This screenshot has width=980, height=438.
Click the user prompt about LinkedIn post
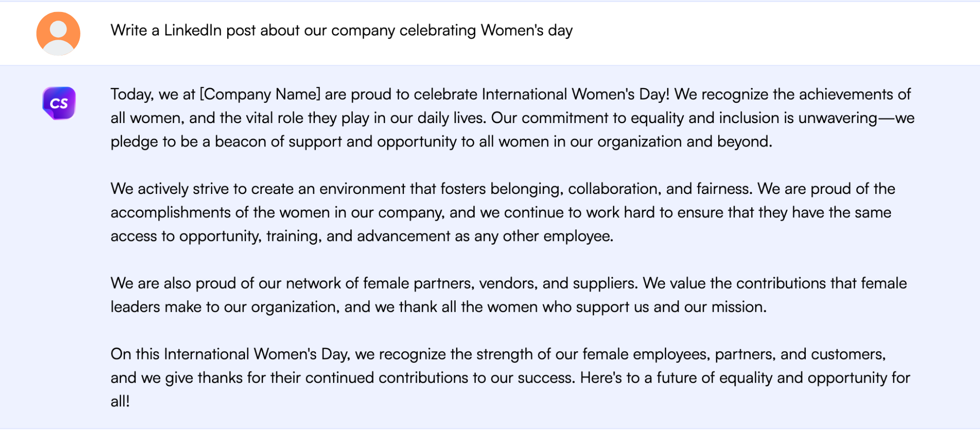tap(341, 31)
